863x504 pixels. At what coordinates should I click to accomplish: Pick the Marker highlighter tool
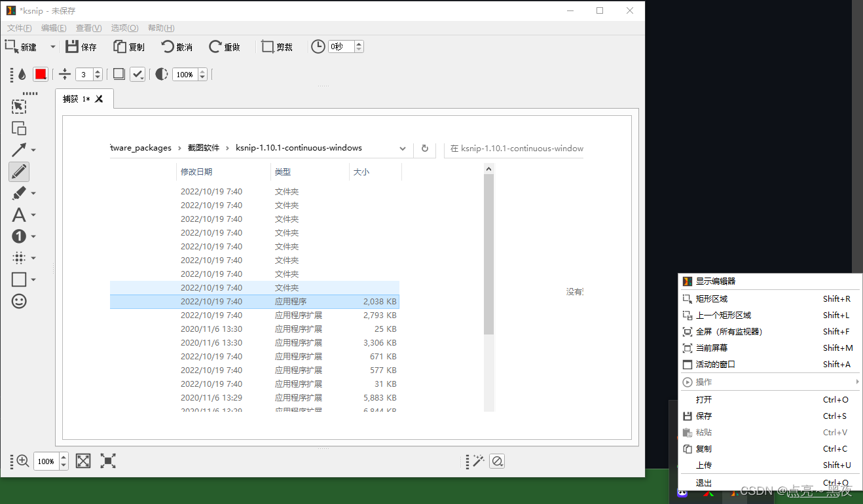point(19,193)
